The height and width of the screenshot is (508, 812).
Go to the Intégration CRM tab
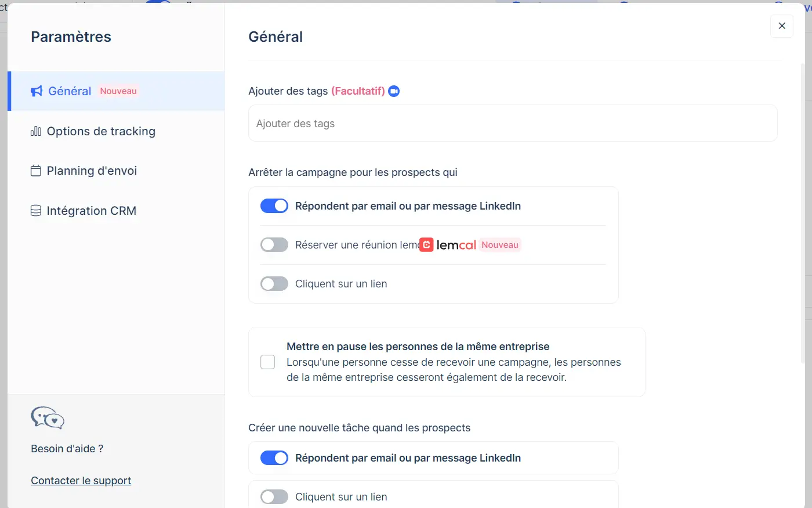click(x=91, y=211)
